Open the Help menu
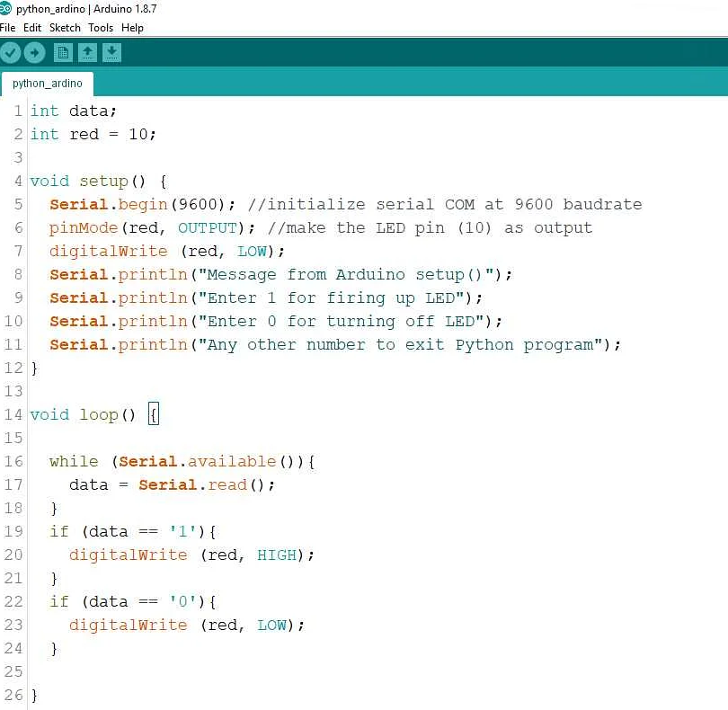 coord(132,28)
